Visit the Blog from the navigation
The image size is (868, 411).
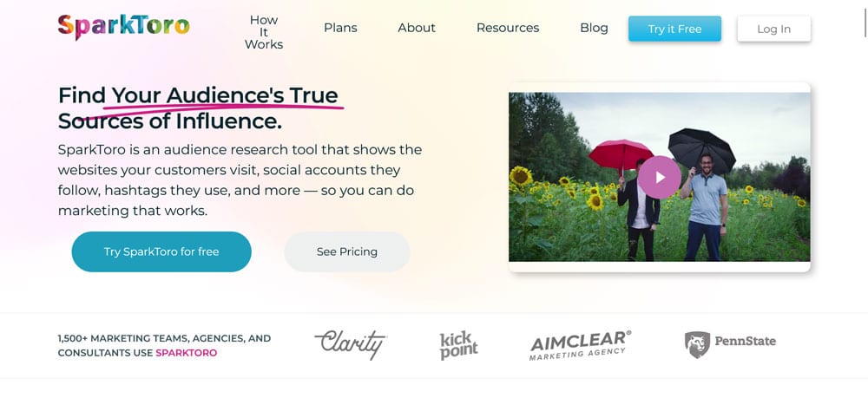[x=594, y=28]
